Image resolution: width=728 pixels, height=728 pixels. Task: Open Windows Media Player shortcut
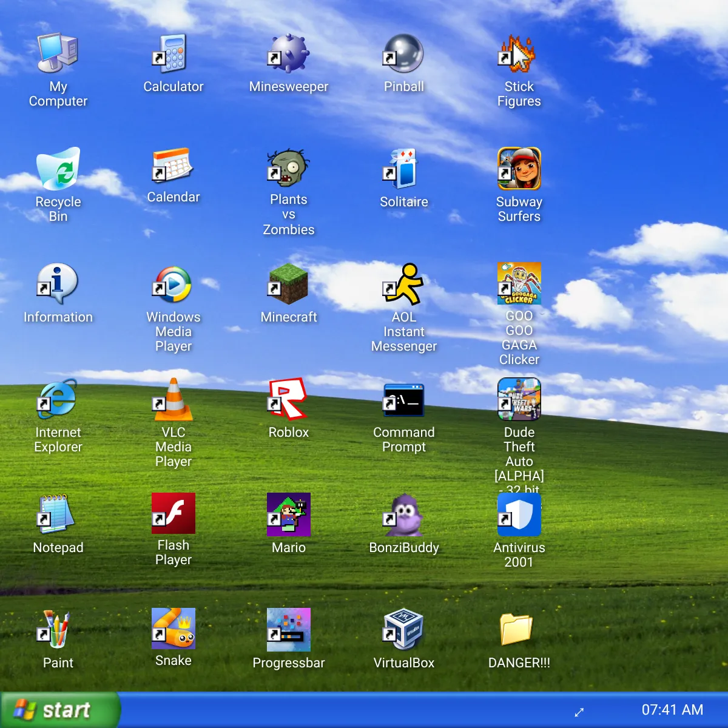tap(174, 284)
